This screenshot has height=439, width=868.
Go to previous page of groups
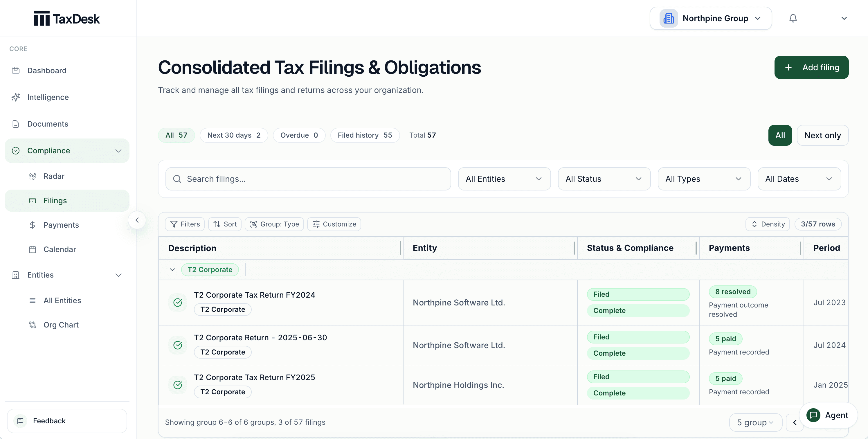click(795, 422)
